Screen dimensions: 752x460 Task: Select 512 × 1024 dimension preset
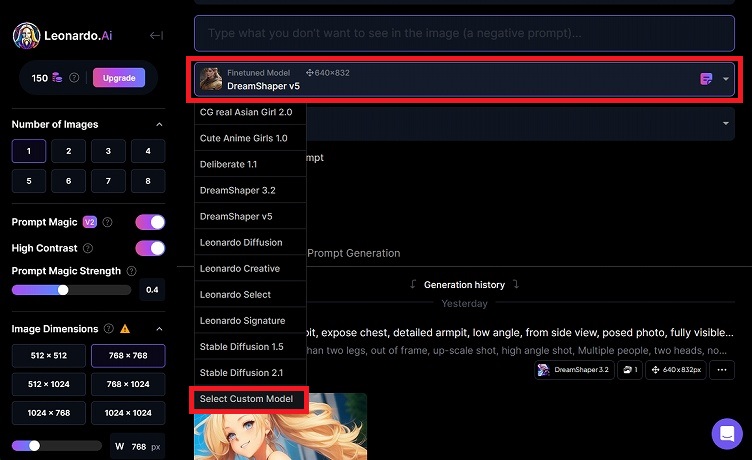[49, 384]
